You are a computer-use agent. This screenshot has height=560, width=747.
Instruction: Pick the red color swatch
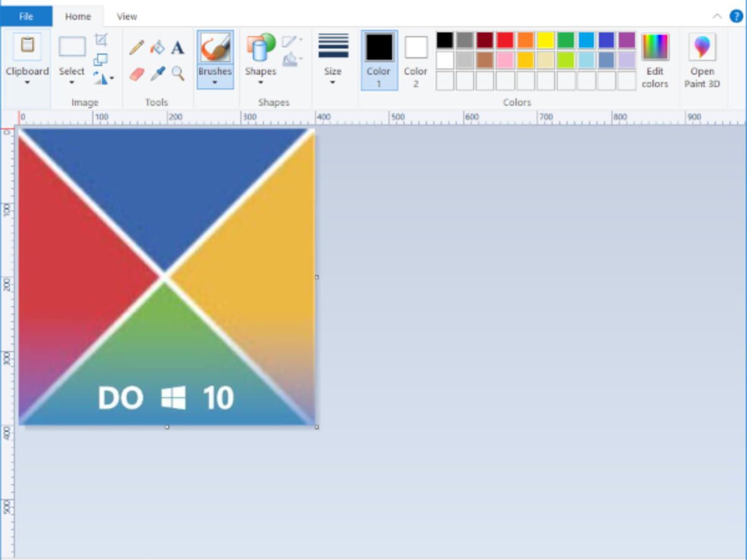tap(505, 40)
